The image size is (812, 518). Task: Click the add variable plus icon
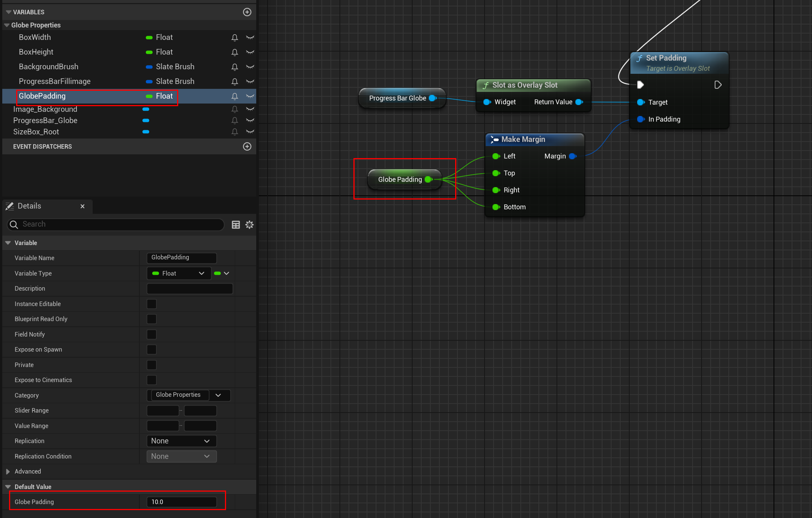(x=247, y=12)
